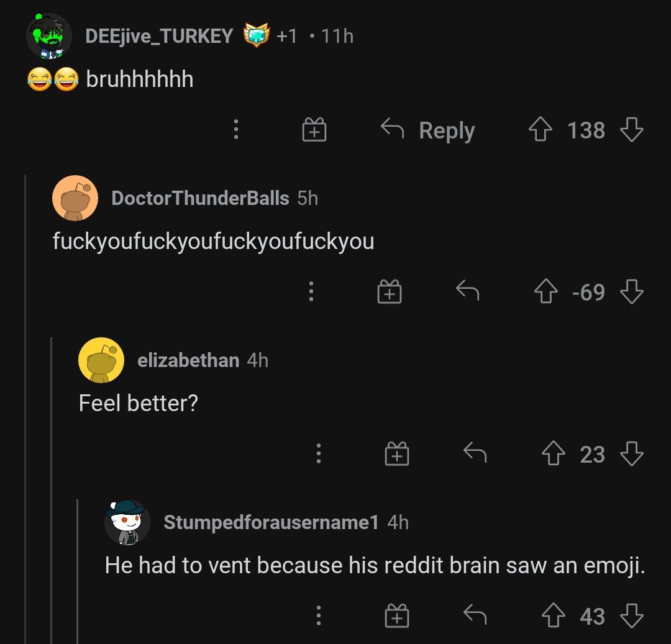This screenshot has width=671, height=644.
Task: Downvote the reddit brain emoji comment
Action: (632, 616)
